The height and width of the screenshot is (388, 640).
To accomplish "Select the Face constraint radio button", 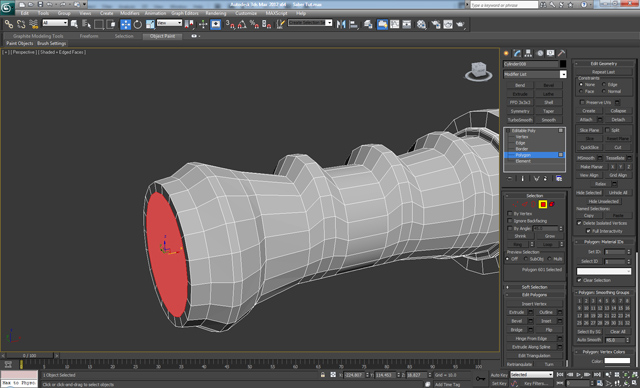I will 581,91.
